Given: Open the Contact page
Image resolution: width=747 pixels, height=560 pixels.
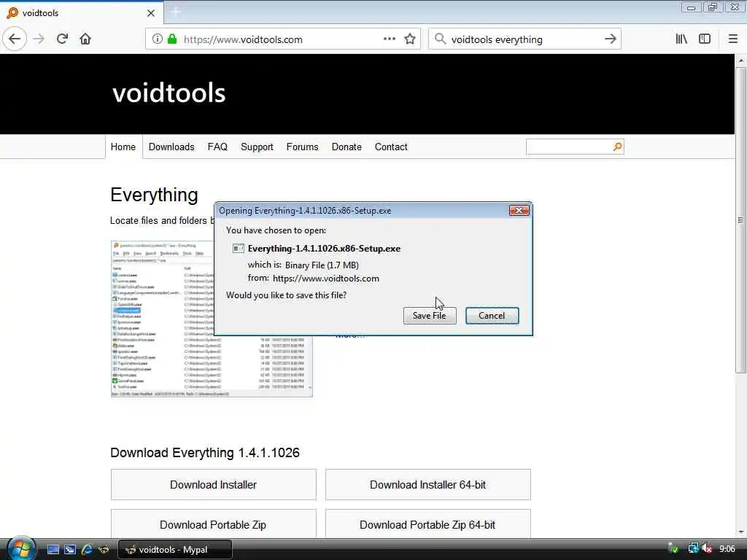Looking at the screenshot, I should pyautogui.click(x=391, y=147).
